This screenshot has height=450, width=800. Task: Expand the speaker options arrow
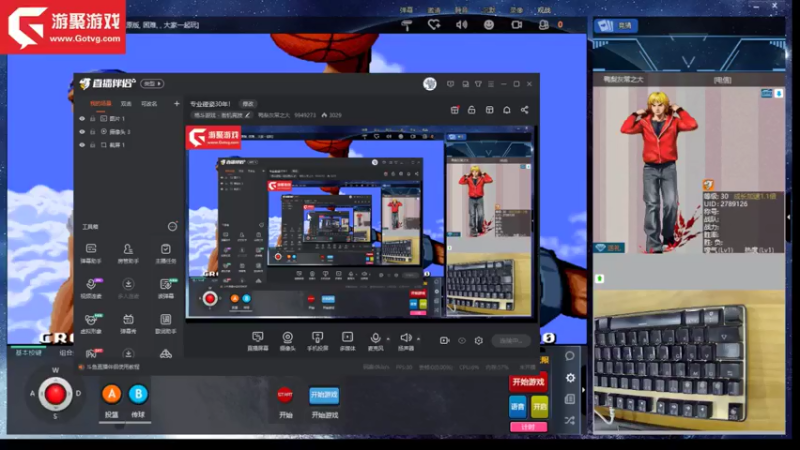pos(419,338)
